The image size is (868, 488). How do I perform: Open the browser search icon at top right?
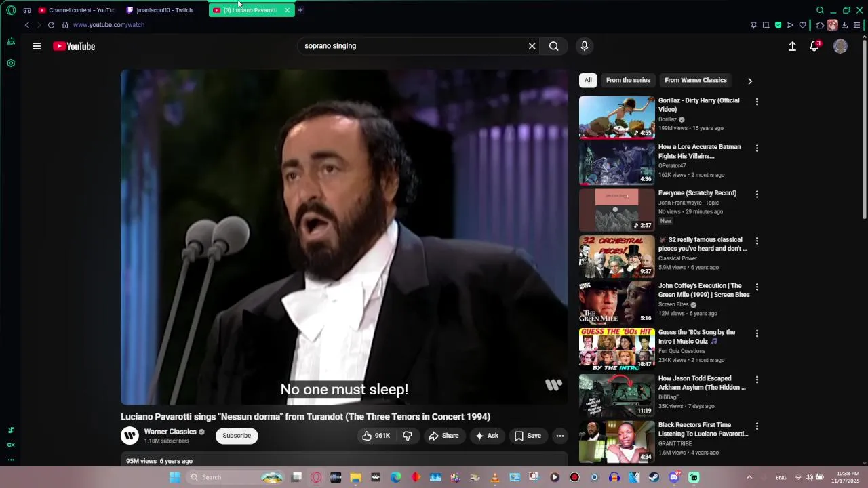[x=820, y=10]
